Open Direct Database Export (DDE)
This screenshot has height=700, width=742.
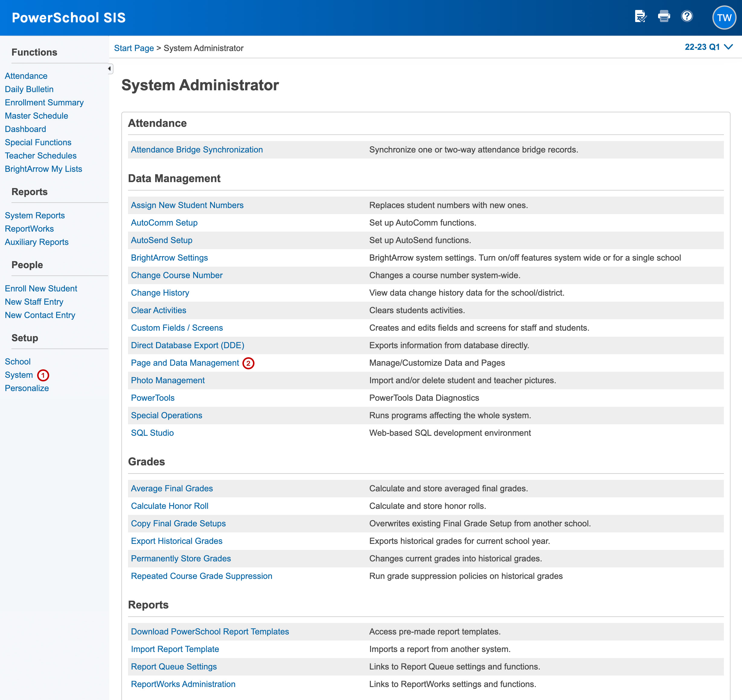click(188, 345)
